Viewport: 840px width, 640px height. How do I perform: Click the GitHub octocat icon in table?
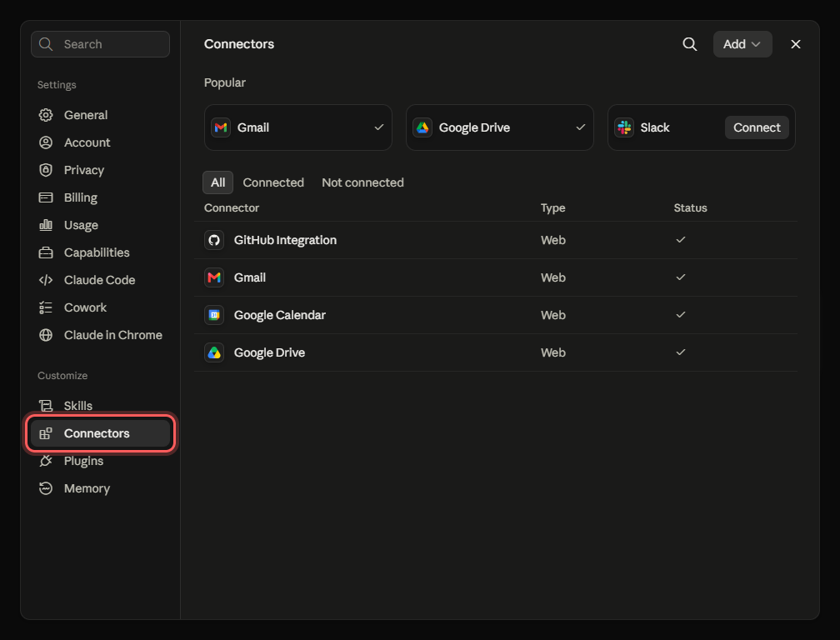point(214,240)
